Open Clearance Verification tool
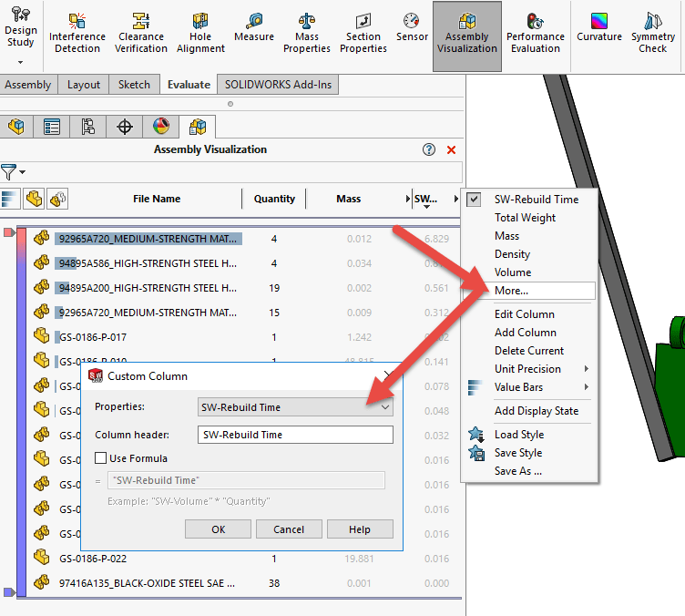 (140, 34)
